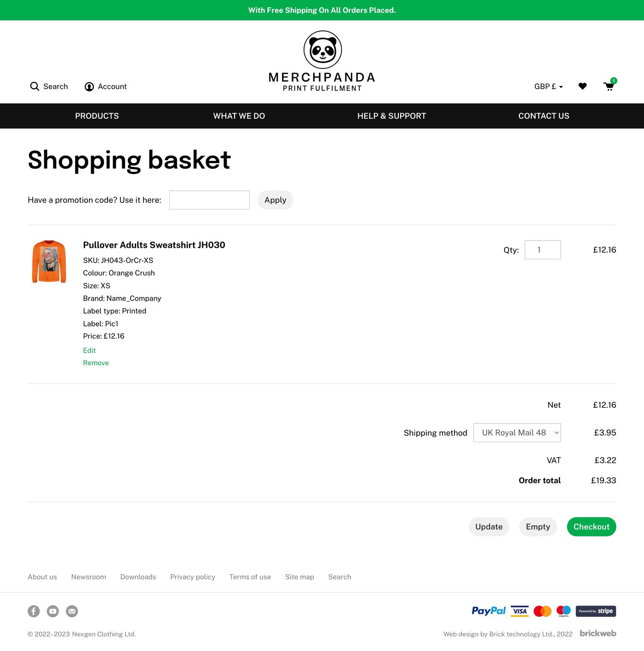This screenshot has height=651, width=644.
Task: Visit the Facebook page icon
Action: click(34, 611)
